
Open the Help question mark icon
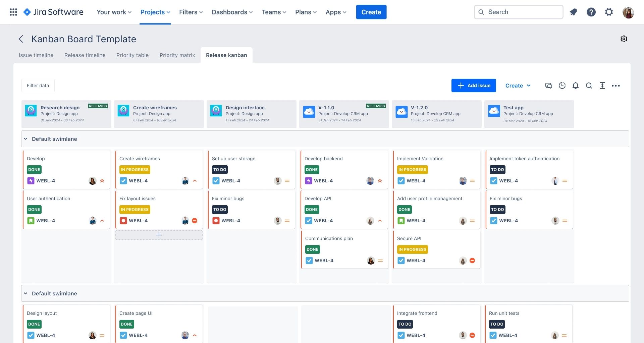point(591,12)
